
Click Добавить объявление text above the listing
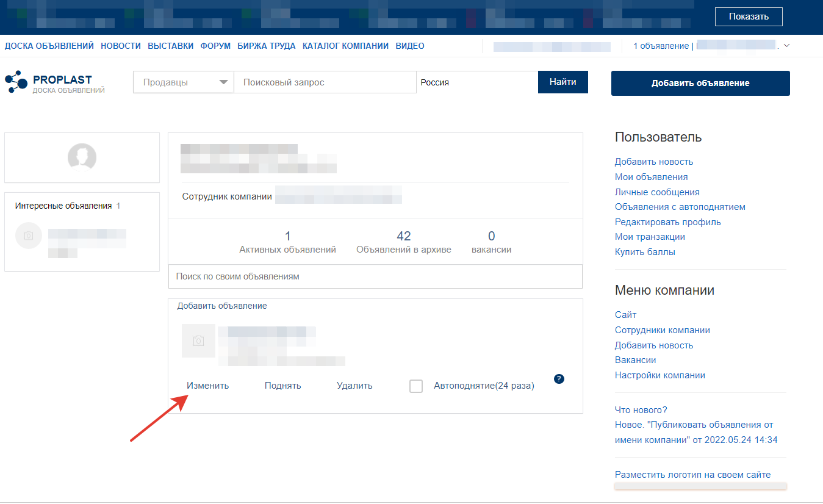[222, 306]
